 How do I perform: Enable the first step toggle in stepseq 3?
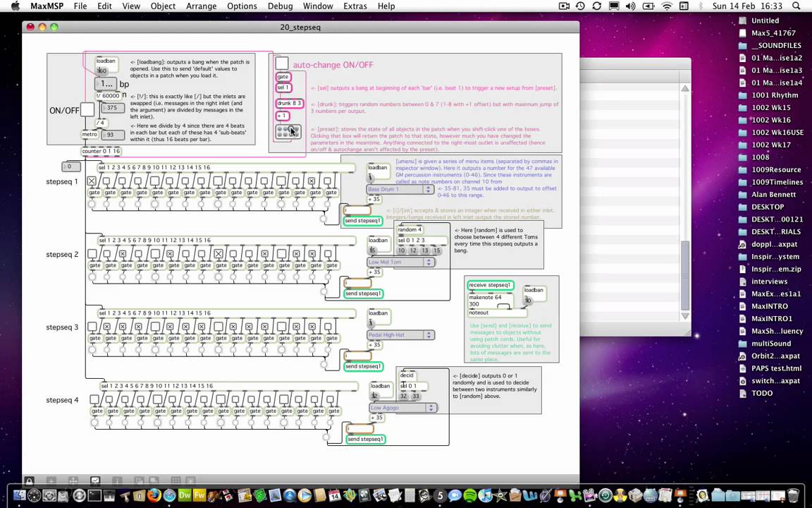point(92,327)
